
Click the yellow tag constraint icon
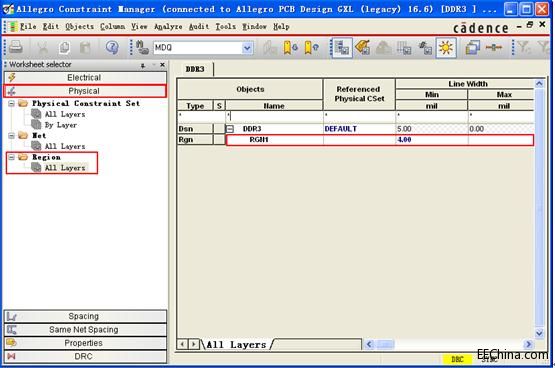click(x=362, y=47)
